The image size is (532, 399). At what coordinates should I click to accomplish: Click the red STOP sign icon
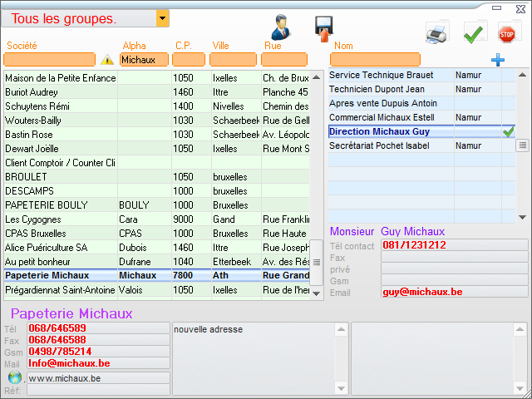coord(506,33)
